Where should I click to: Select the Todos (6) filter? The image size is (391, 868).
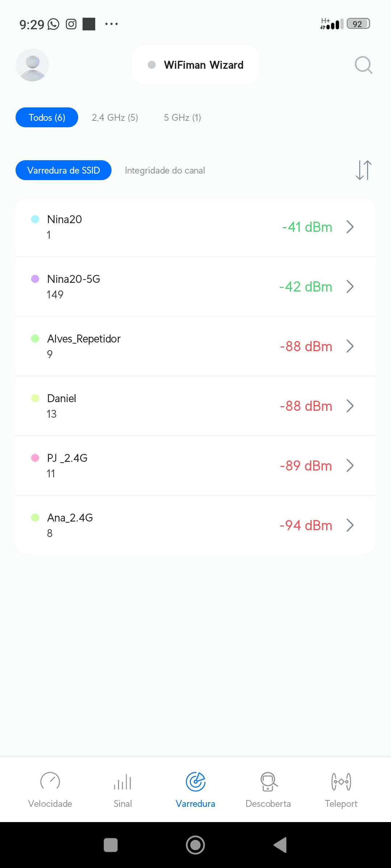(47, 118)
